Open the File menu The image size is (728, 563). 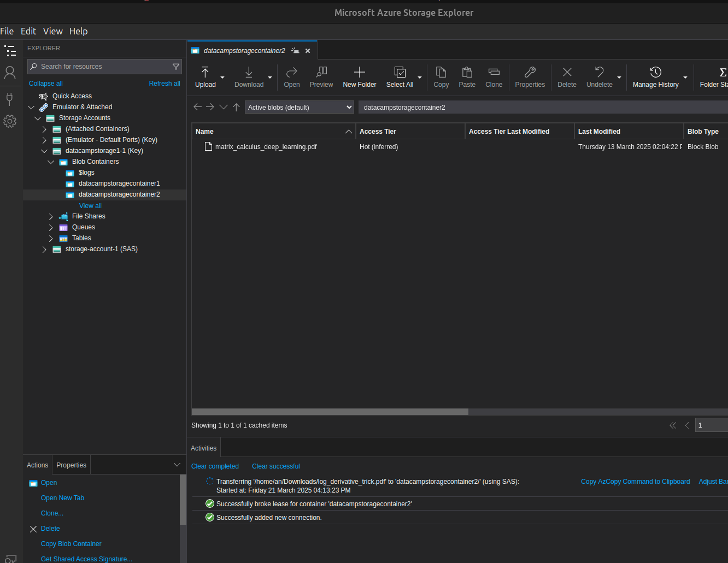[7, 31]
